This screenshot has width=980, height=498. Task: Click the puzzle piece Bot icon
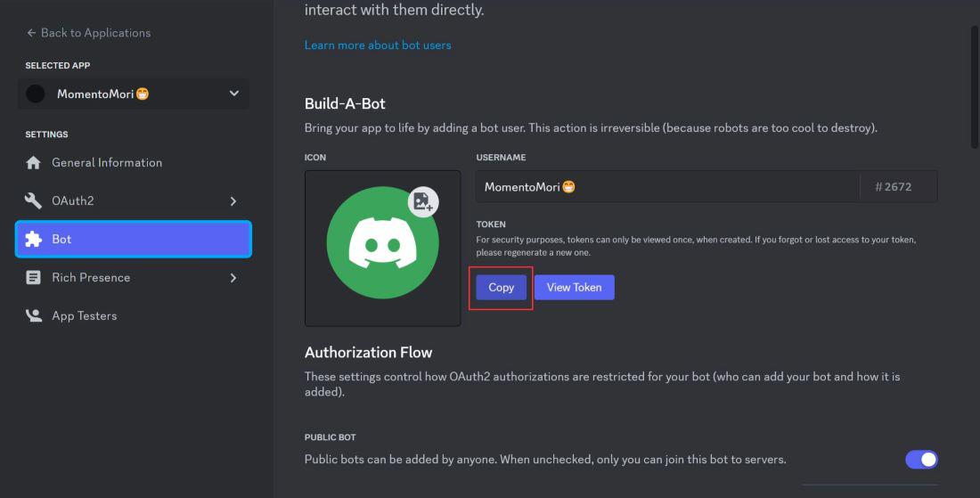click(34, 240)
